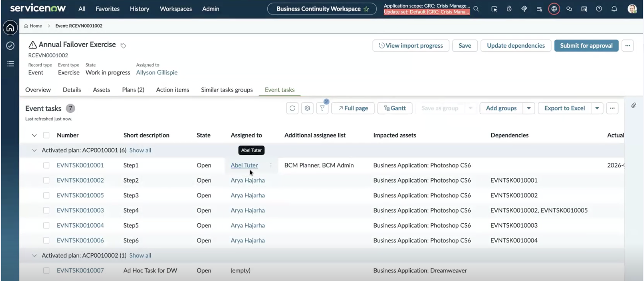
Task: Open the list icon in left sidebar
Action: [x=10, y=64]
